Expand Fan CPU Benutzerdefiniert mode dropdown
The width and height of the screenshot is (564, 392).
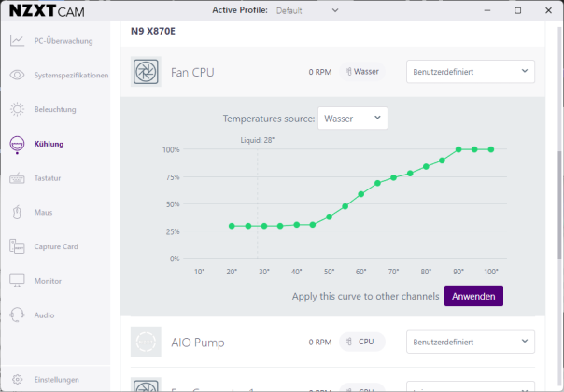pyautogui.click(x=470, y=72)
